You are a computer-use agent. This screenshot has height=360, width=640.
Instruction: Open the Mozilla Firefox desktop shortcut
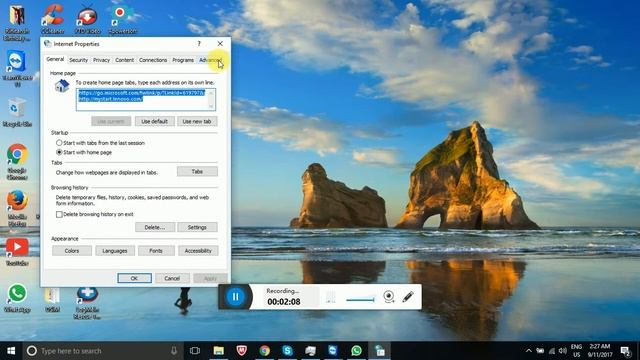[17, 207]
